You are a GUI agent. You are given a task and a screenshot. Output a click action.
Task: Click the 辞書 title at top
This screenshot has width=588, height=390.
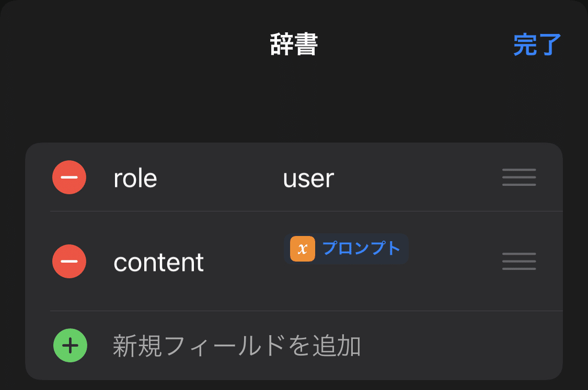pos(294,44)
